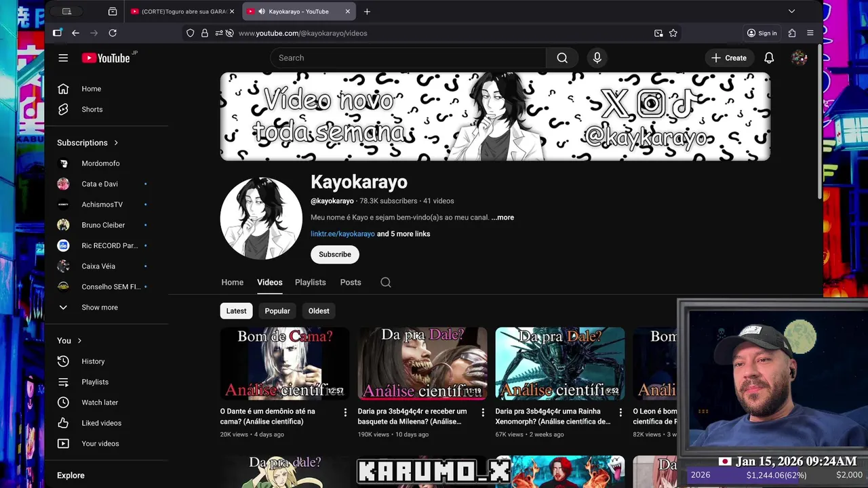868x488 pixels.
Task: Filter videos by Oldest
Action: click(319, 311)
